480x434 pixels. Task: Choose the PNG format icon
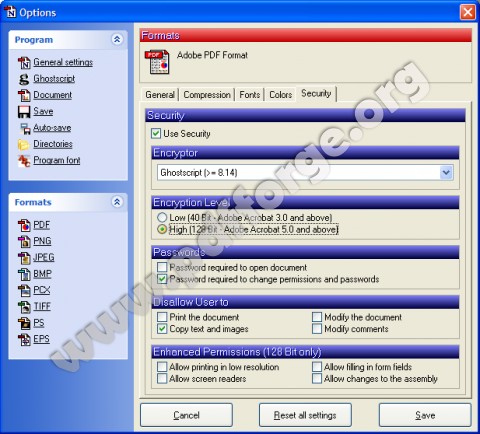[24, 241]
